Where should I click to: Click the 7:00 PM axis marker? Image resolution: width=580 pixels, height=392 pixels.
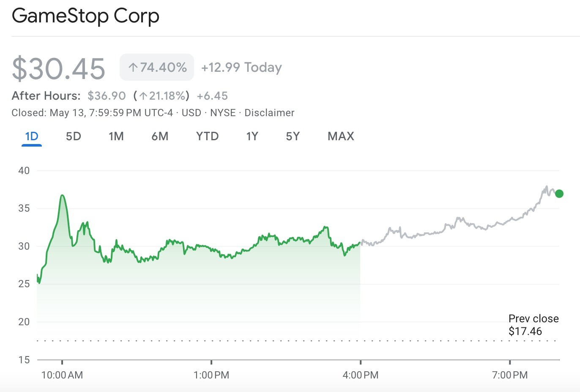pyautogui.click(x=510, y=375)
